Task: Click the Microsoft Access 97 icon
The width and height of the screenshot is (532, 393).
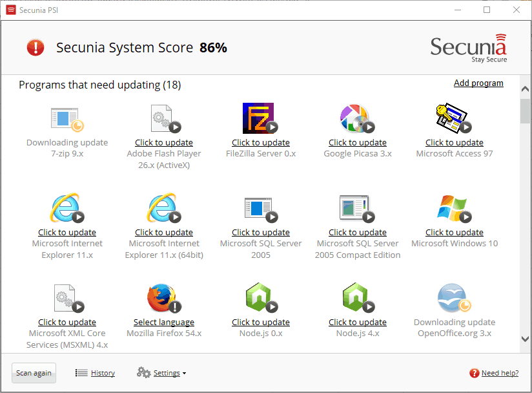Action: pos(454,118)
